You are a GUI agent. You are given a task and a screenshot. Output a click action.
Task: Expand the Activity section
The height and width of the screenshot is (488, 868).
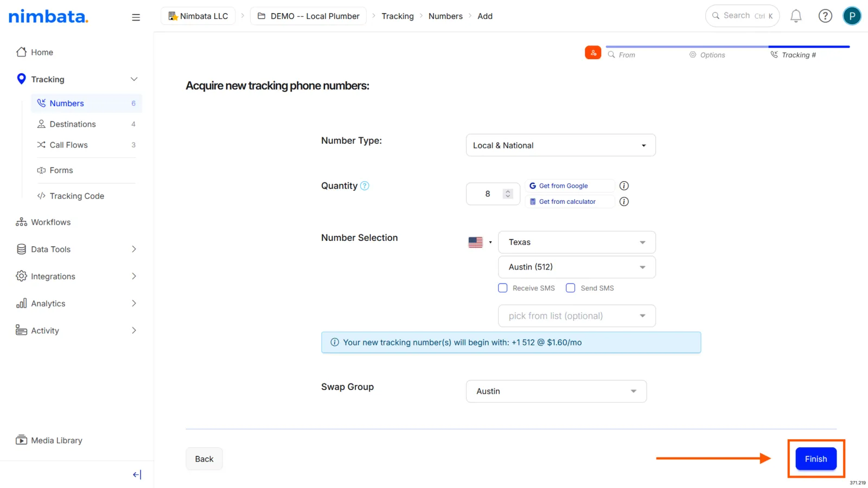(x=133, y=331)
